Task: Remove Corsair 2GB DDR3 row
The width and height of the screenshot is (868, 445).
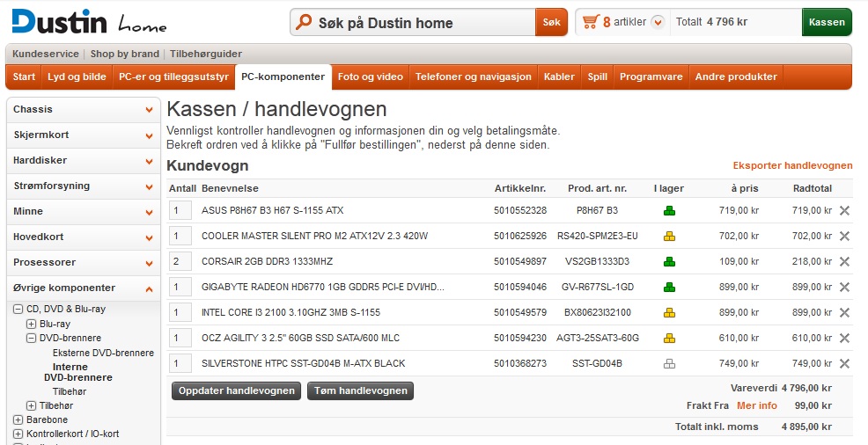Action: (x=844, y=261)
